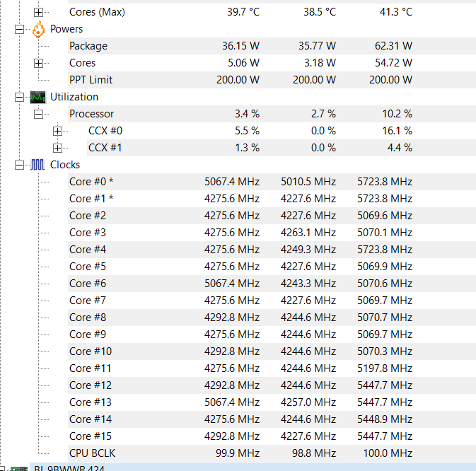Select the Clocks category label
This screenshot has width=476, height=471.
[65, 165]
